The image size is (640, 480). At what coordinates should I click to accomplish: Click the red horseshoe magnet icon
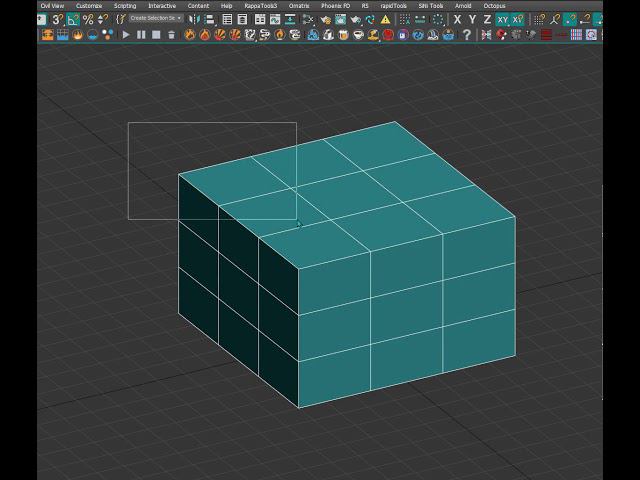coord(501,35)
